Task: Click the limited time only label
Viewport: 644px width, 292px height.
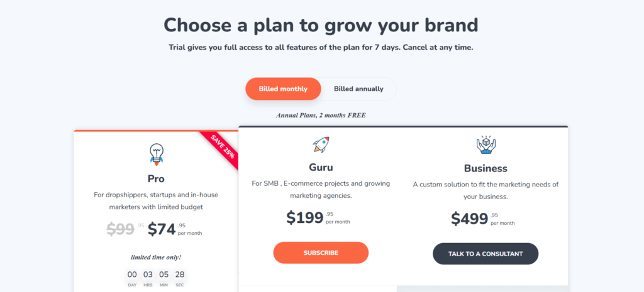Action: tap(156, 257)
